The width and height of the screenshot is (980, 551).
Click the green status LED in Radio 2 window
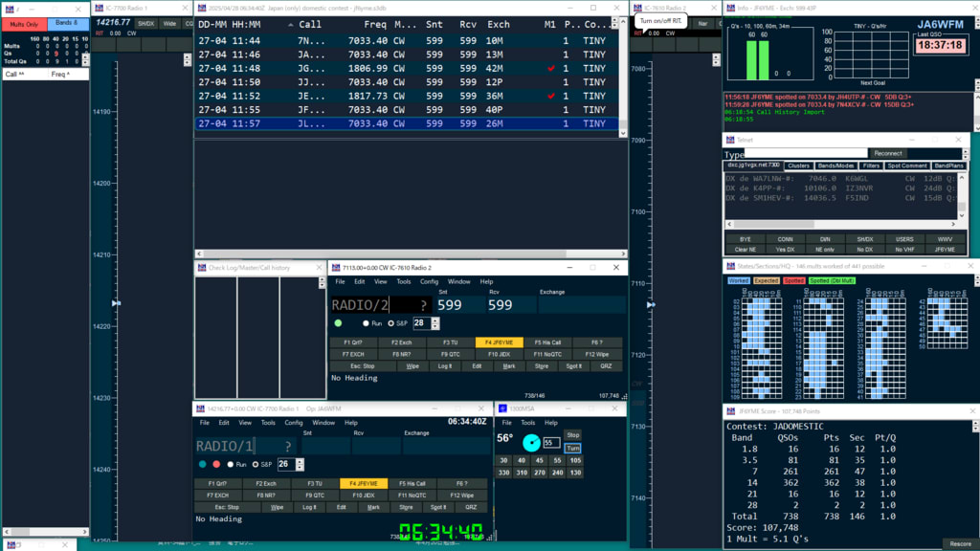[338, 323]
